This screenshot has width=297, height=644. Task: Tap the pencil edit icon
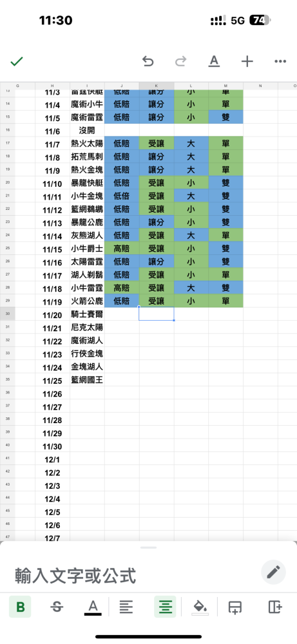[x=273, y=572]
